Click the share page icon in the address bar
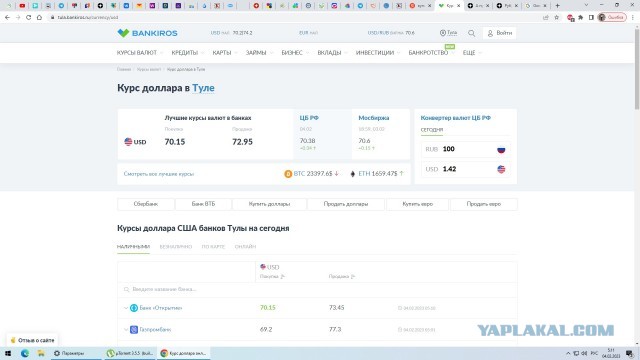This screenshot has height=360, width=640. 546,18
